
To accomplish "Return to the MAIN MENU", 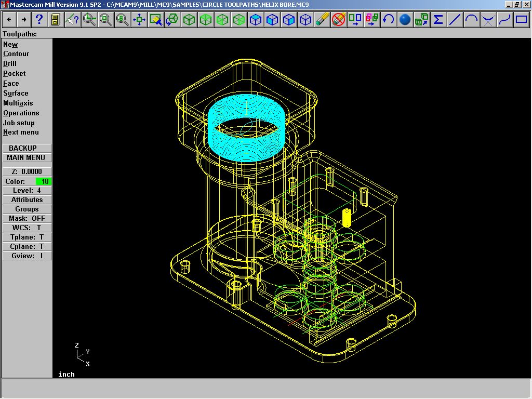I will pyautogui.click(x=27, y=158).
